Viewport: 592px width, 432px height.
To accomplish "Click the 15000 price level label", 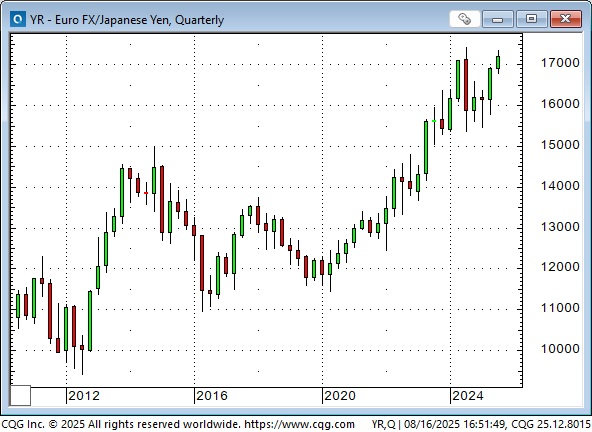I will [560, 145].
